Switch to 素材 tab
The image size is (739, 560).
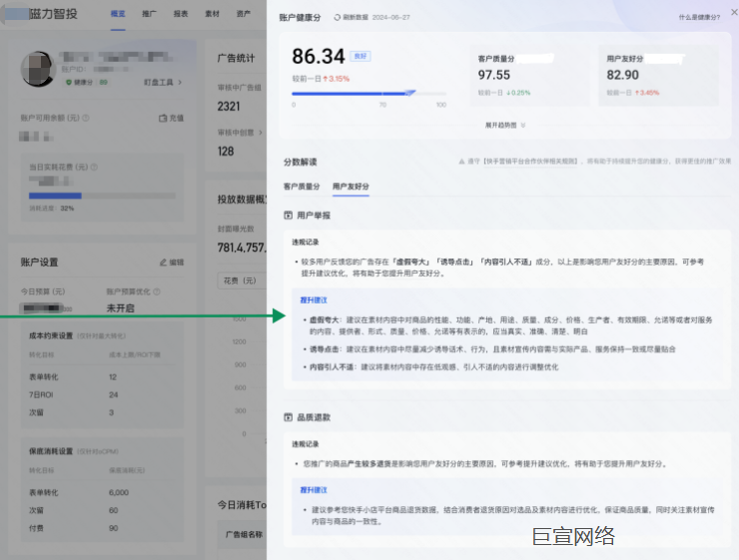click(x=212, y=14)
